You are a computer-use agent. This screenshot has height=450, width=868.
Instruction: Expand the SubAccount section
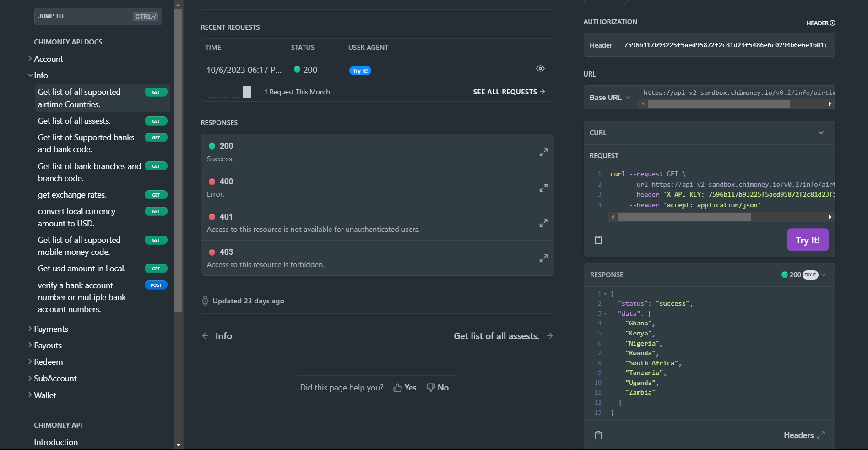(x=52, y=379)
